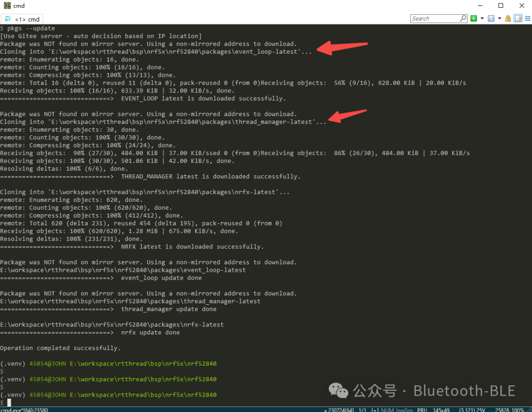Click the [+] indicator in status bar
This screenshot has width=532, height=412.
374,409
